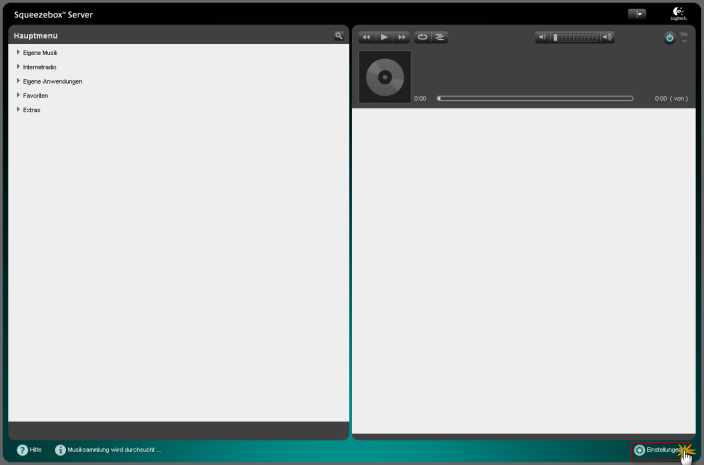Open the Extras menu entry
This screenshot has height=465, width=704.
(x=31, y=110)
